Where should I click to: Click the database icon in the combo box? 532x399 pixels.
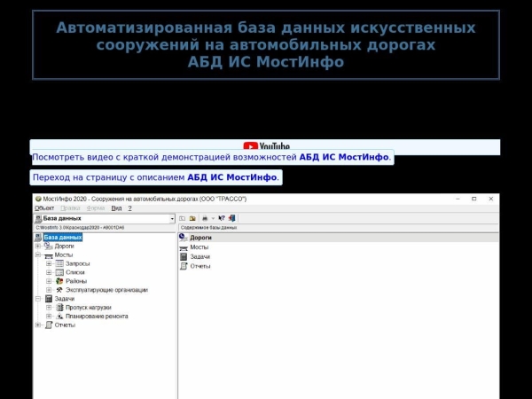[38, 218]
